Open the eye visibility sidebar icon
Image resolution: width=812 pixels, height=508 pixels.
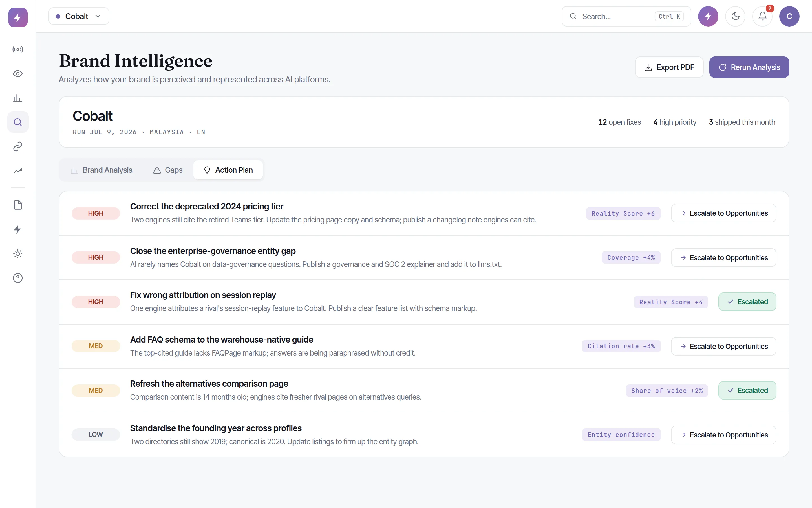(18, 74)
